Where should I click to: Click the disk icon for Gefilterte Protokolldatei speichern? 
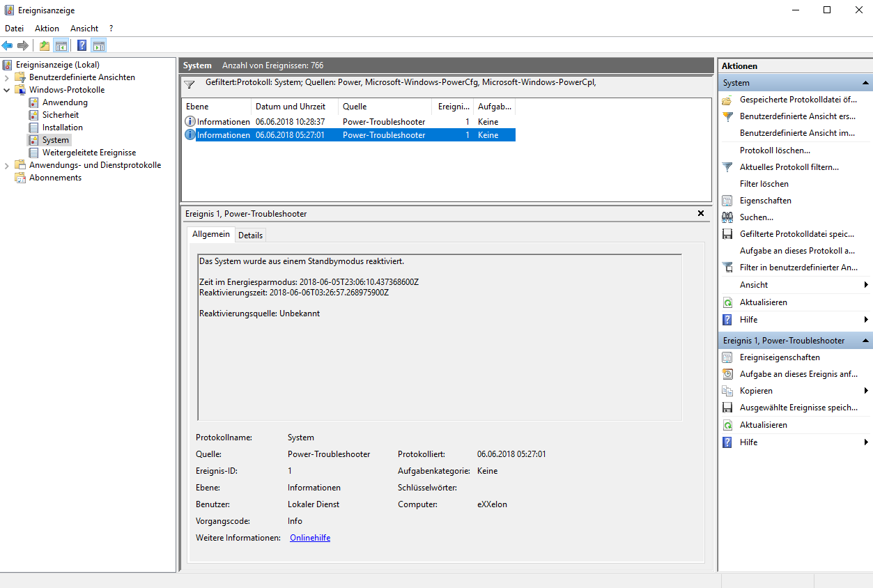pyautogui.click(x=727, y=234)
